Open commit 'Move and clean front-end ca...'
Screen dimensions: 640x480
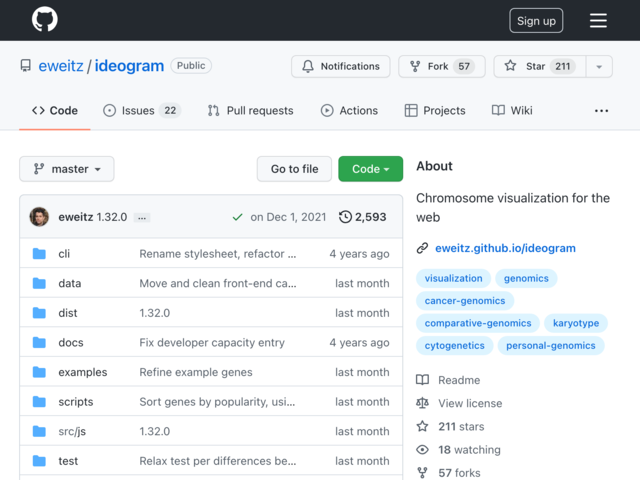(x=218, y=283)
